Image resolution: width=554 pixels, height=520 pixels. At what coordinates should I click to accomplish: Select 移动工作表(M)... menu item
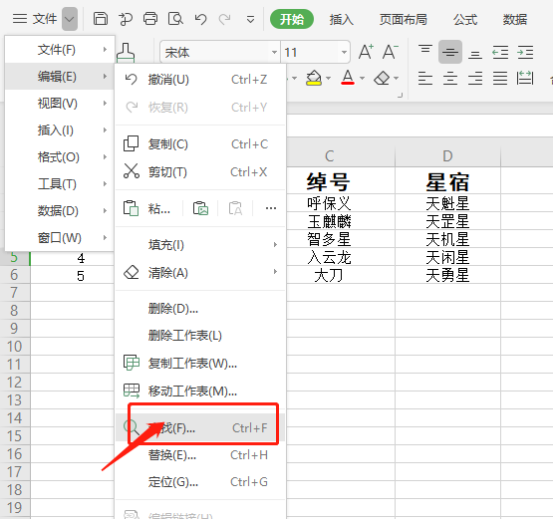click(200, 391)
